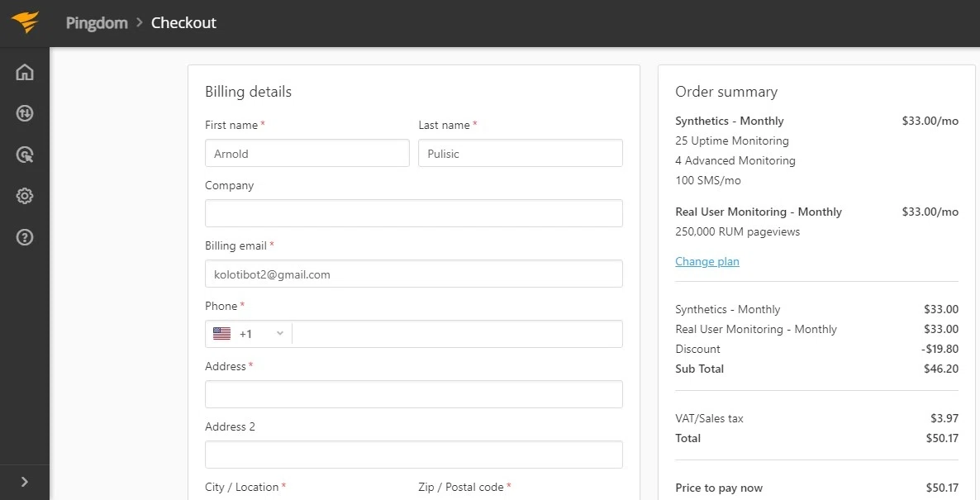
Task: Open the +1 country code dropdown
Action: [x=249, y=334]
